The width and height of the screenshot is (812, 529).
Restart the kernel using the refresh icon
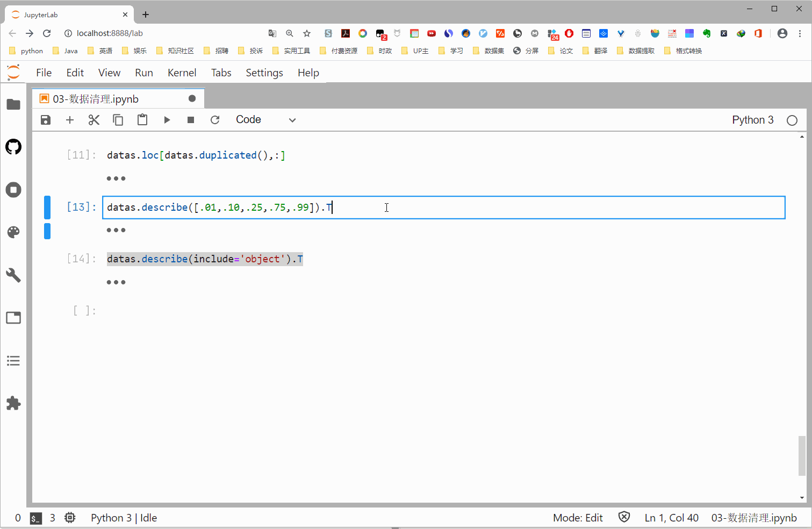coord(215,120)
